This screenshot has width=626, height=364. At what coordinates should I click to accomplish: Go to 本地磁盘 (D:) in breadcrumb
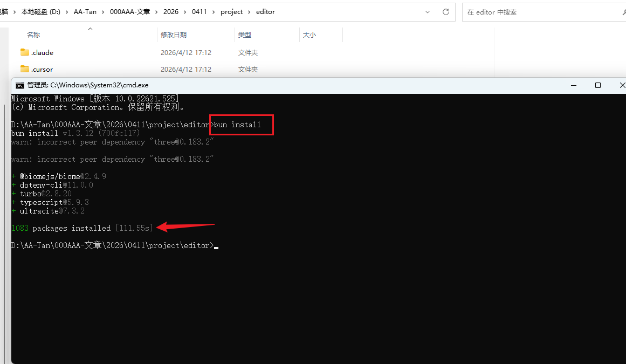[x=40, y=12]
